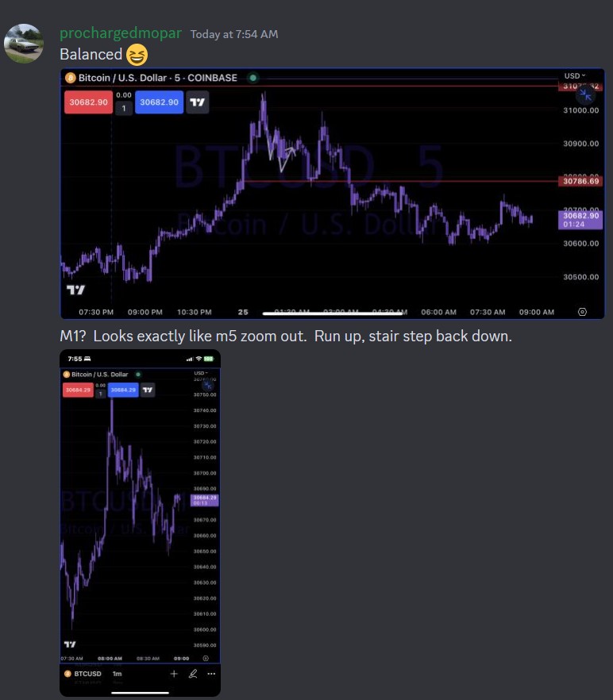Click the red 30786.69 price line label
The width and height of the screenshot is (613, 700).
580,181
